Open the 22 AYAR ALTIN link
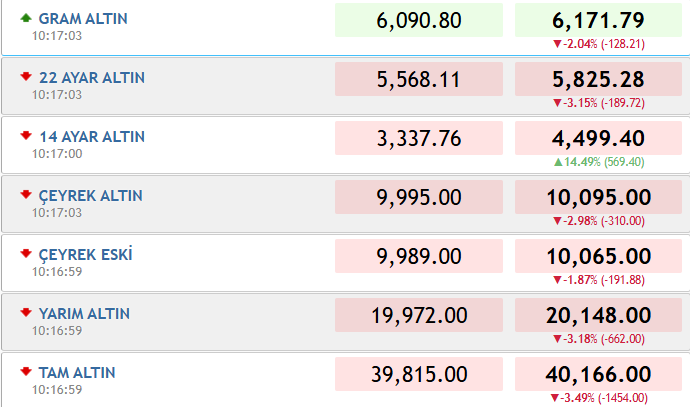 coord(92,78)
